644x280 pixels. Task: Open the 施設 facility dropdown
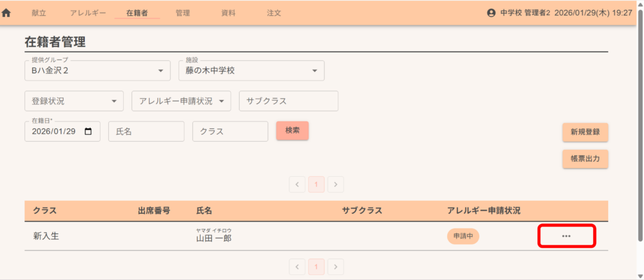[314, 71]
